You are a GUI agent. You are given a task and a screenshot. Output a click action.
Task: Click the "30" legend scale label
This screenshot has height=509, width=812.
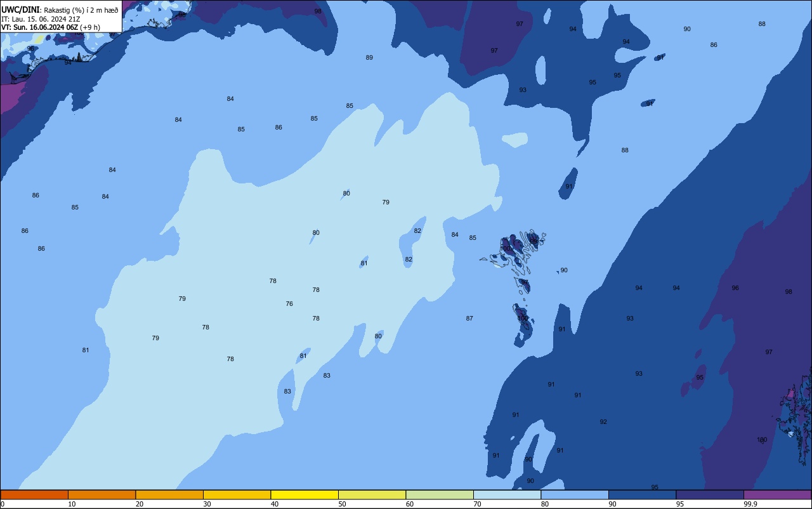tap(207, 504)
